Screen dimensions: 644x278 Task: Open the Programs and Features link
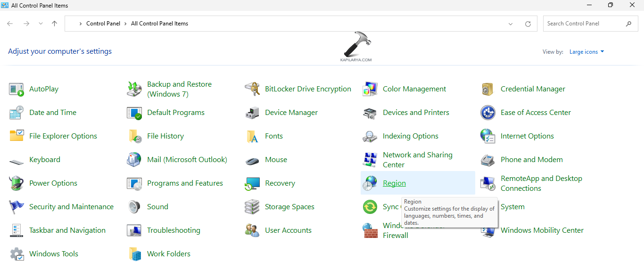(x=185, y=183)
